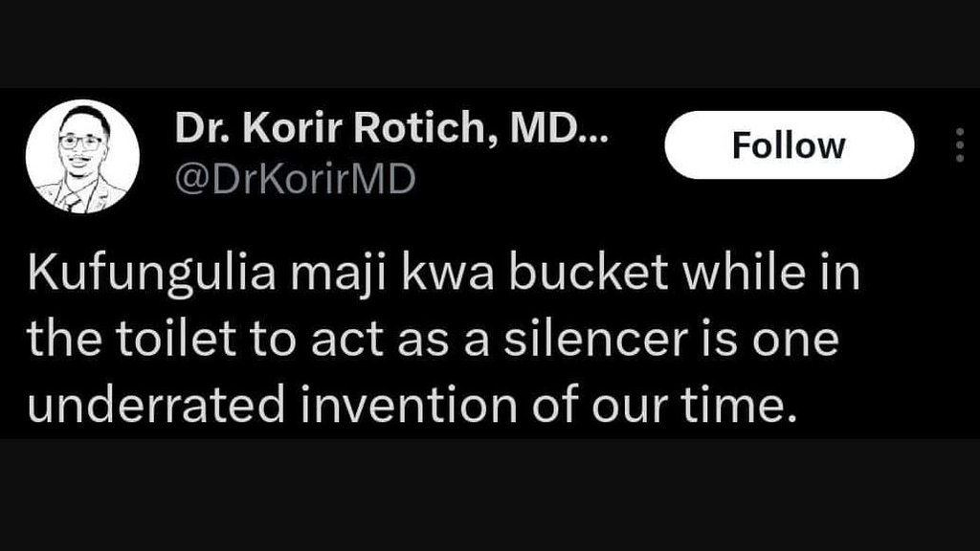
Task: Open the post by clicking its body area
Action: [431, 335]
